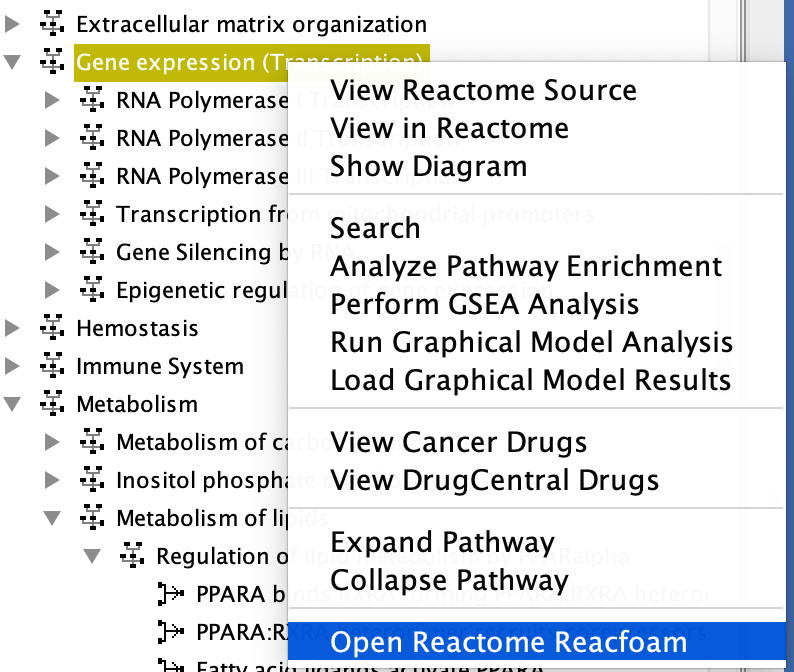794x672 pixels.
Task: Select Expand Pathway menu entry
Action: [537, 542]
